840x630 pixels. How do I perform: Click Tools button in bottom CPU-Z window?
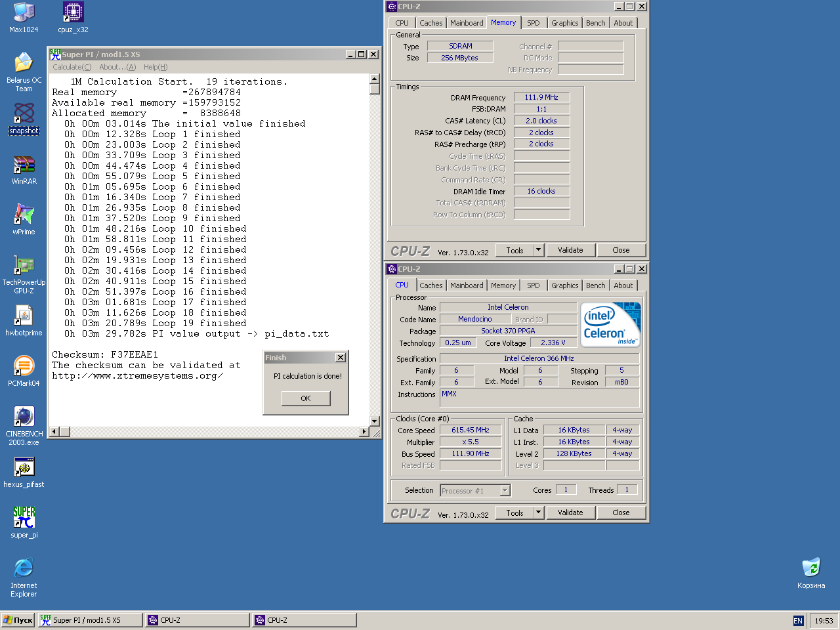[x=514, y=513]
